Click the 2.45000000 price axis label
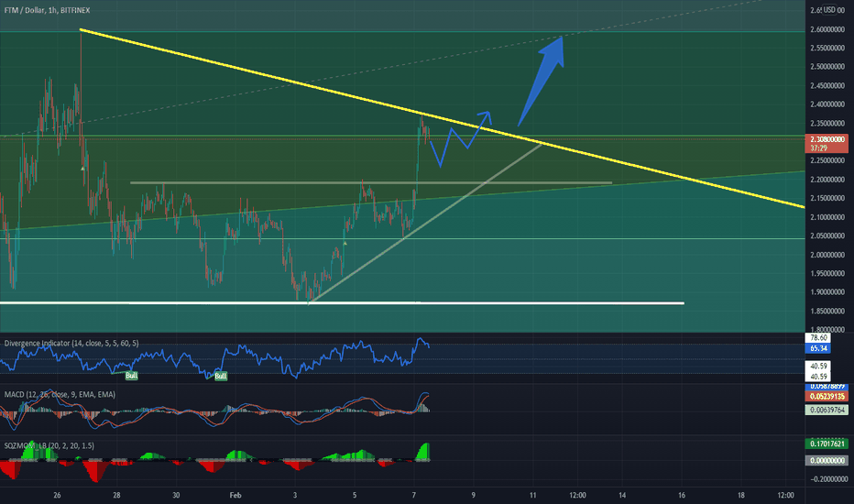This screenshot has height=504, width=854. (827, 85)
